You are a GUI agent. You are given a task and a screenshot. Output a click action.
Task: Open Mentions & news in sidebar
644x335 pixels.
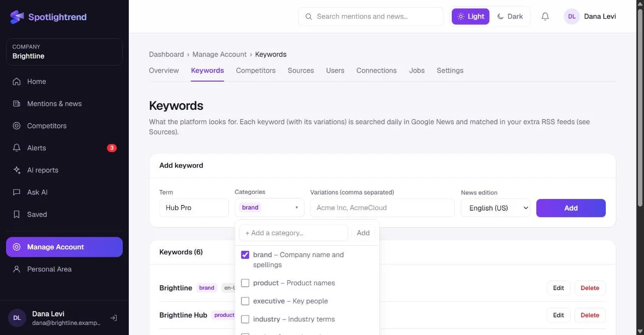(64, 104)
